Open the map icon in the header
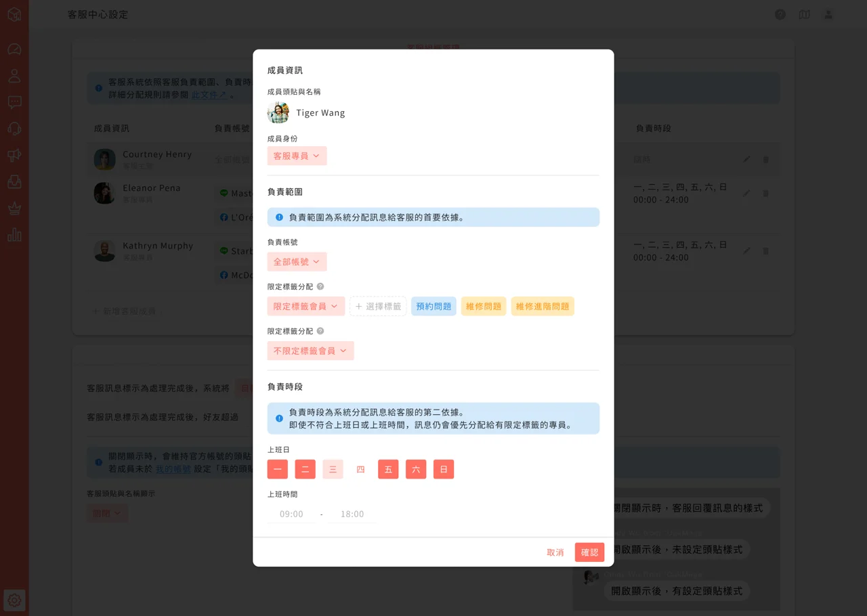Viewport: 867px width, 616px height. pyautogui.click(x=804, y=14)
